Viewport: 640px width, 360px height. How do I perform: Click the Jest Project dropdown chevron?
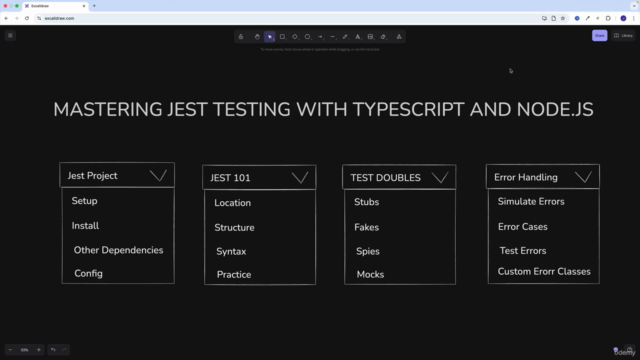click(158, 176)
